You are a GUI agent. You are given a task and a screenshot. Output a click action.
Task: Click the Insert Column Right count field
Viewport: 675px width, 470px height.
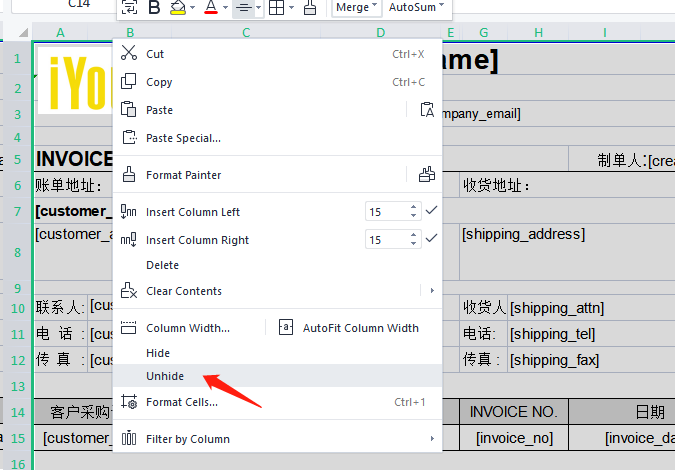click(x=385, y=240)
